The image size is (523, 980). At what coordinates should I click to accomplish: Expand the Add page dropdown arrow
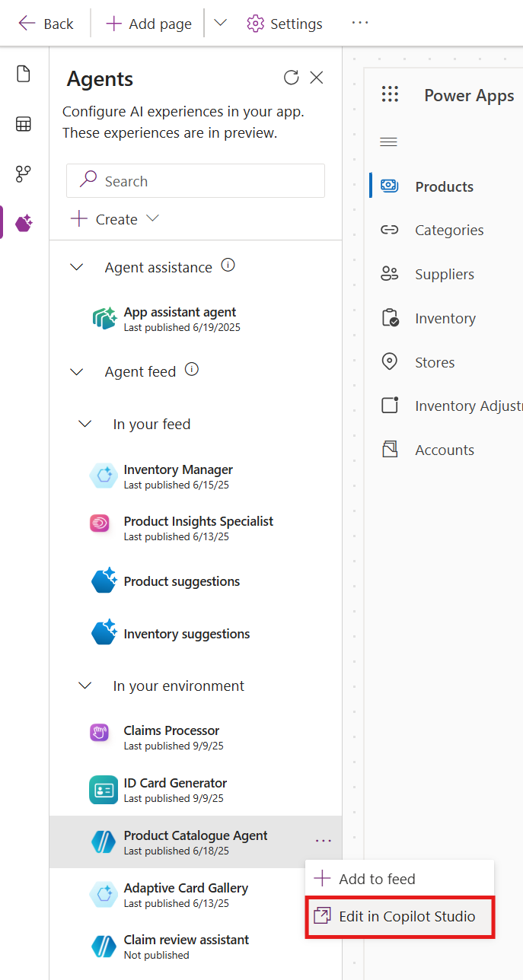coord(220,23)
